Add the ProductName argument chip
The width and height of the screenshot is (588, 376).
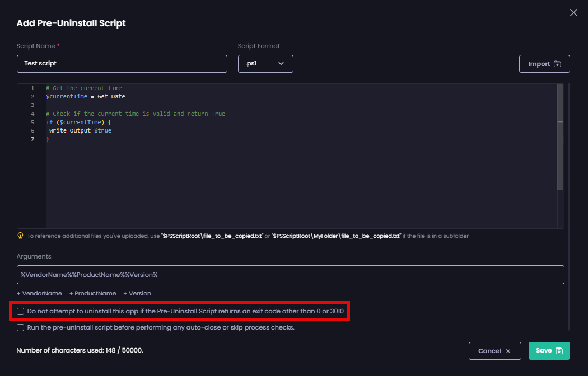tap(92, 293)
